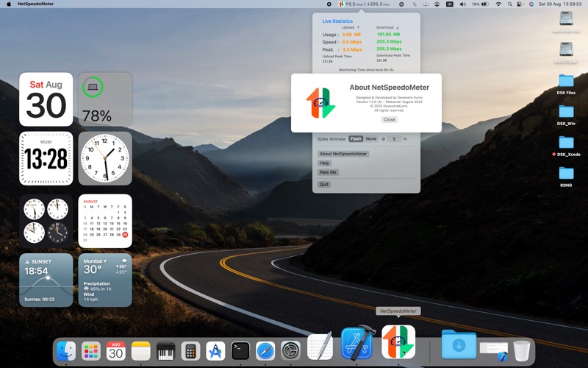
Task: Open Calculator from the Dock
Action: tap(190, 351)
